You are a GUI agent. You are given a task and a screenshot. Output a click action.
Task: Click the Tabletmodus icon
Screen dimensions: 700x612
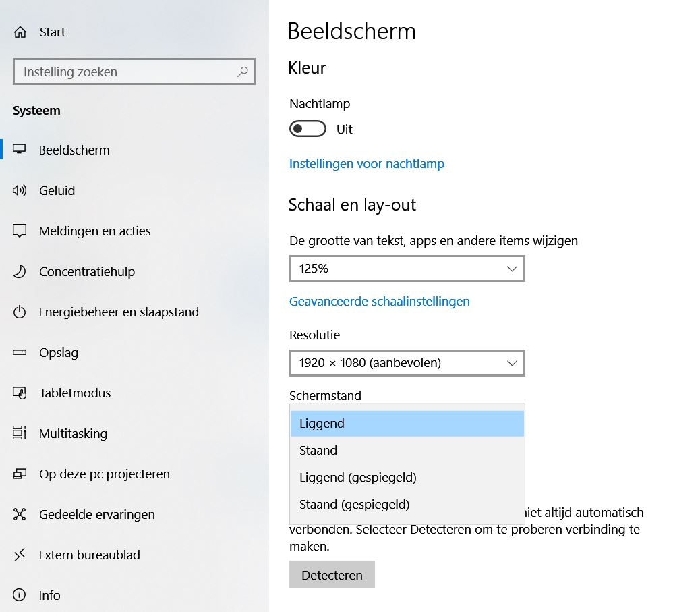(20, 393)
